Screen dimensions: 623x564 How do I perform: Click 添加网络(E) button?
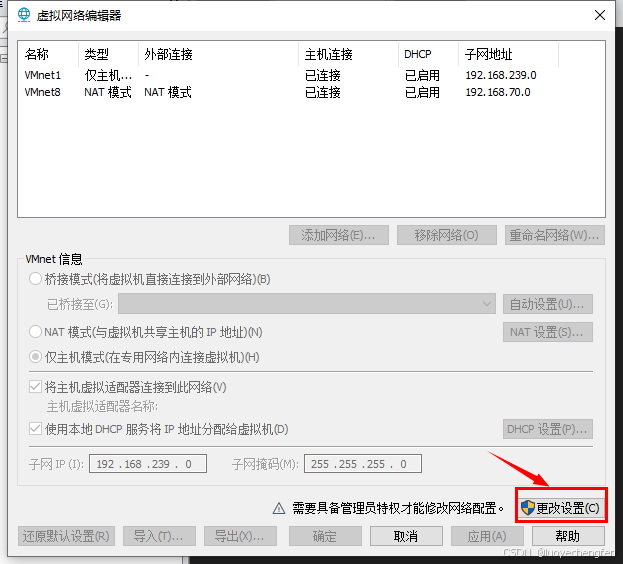point(339,235)
